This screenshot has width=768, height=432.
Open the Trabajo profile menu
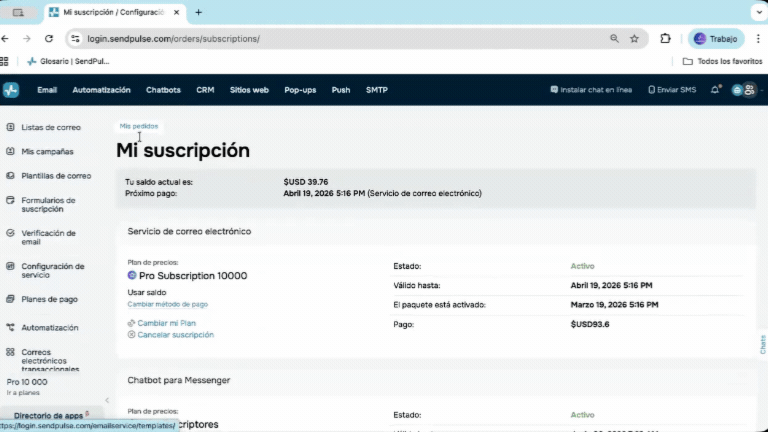[x=715, y=39]
